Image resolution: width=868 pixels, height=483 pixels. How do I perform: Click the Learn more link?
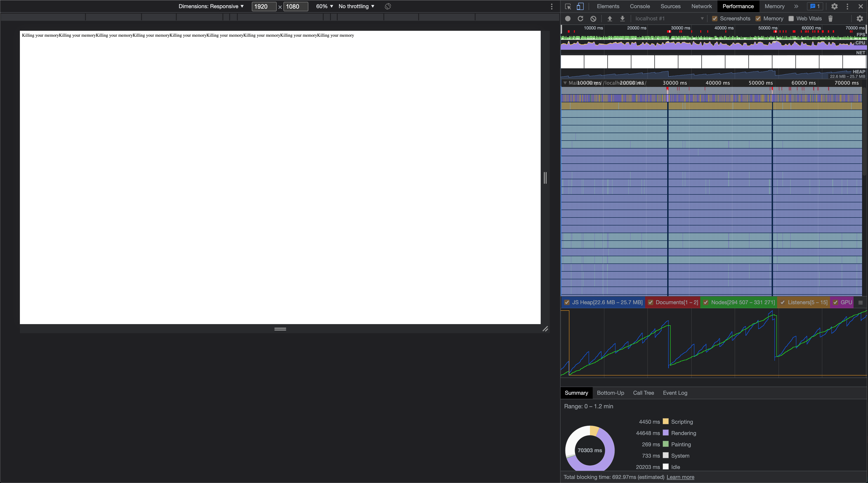[680, 477]
